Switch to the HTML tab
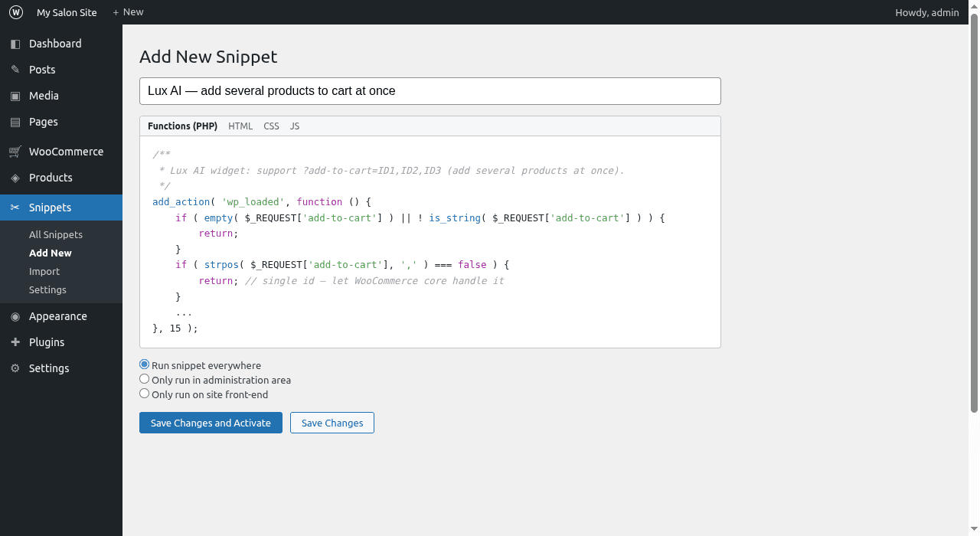 click(x=240, y=126)
